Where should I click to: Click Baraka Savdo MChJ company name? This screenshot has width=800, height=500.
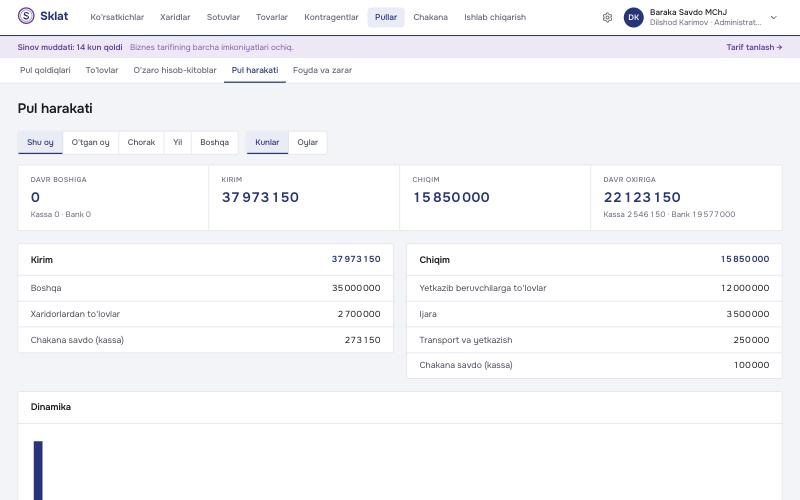coord(688,12)
